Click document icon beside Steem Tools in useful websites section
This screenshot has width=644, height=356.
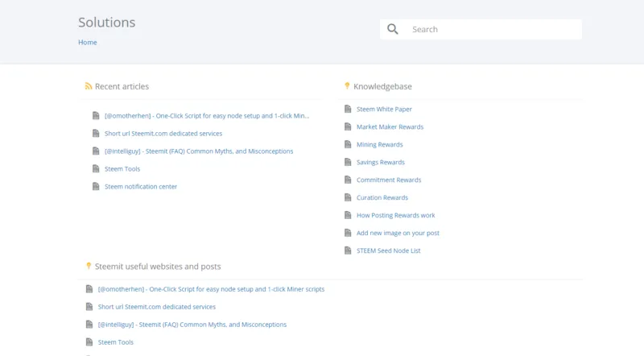[x=89, y=342]
